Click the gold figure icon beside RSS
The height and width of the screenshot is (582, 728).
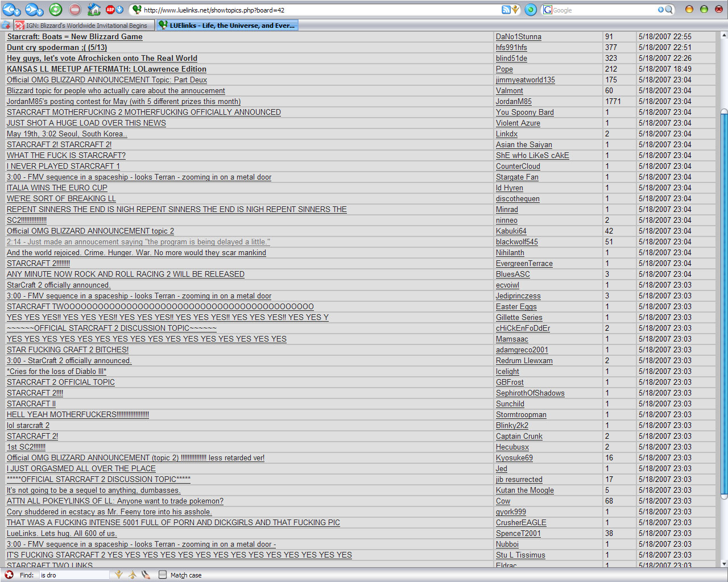tap(516, 10)
